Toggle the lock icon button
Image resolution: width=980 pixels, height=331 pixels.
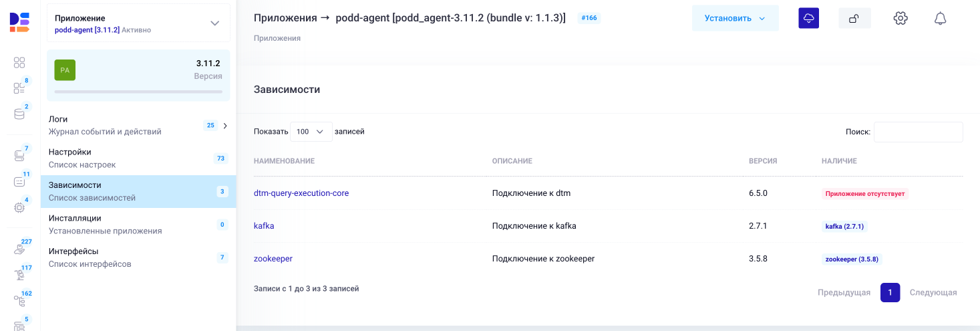[x=854, y=19]
